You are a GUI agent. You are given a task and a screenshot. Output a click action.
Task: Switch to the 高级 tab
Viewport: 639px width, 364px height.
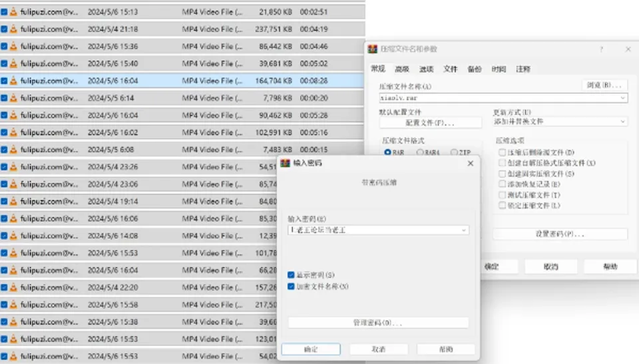(402, 69)
